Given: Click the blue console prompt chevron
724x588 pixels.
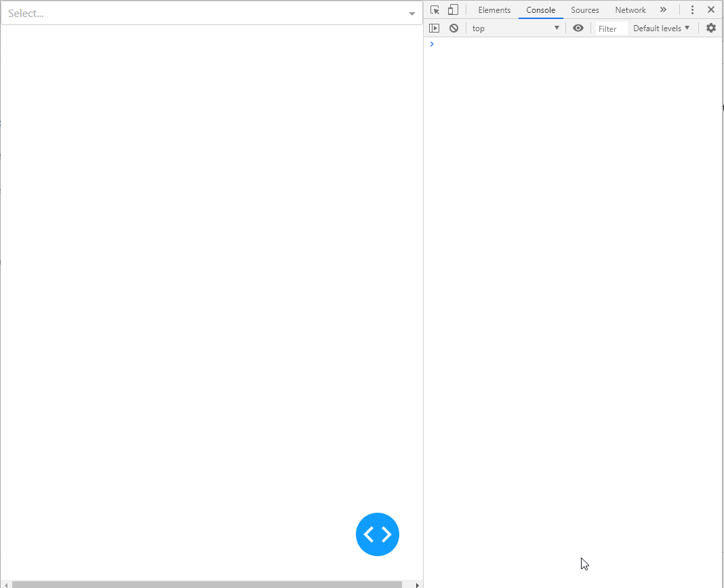Looking at the screenshot, I should tap(432, 43).
